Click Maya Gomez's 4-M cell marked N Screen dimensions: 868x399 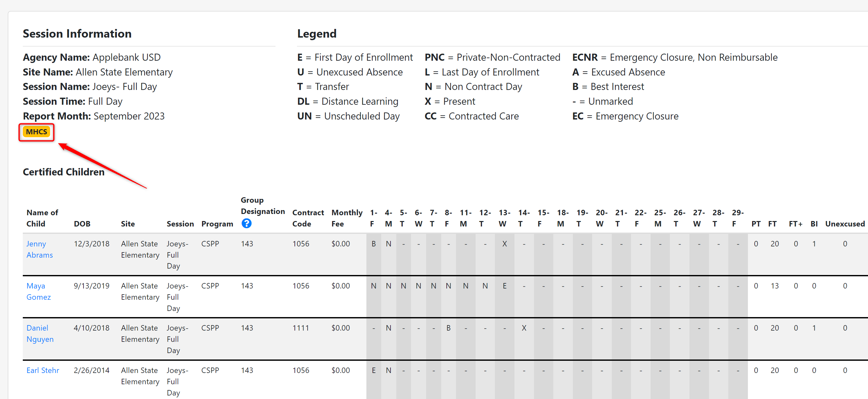pos(388,286)
